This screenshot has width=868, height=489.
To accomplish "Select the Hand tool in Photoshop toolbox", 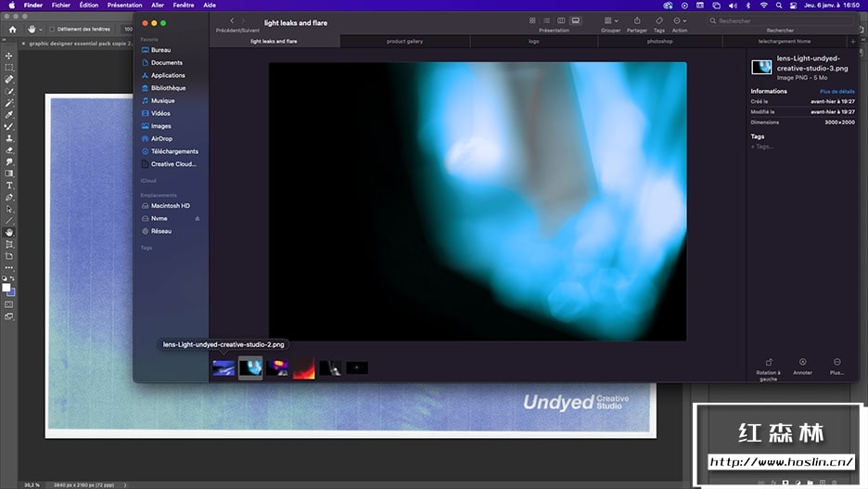I will pyautogui.click(x=9, y=233).
